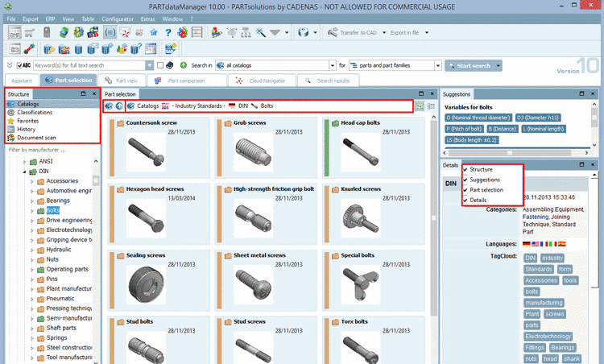Select the Nuts folder in the tree
This screenshot has width=604, height=364.
52,259
